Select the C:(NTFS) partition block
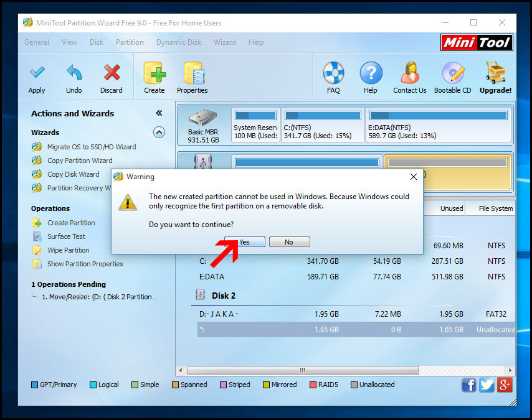This screenshot has width=532, height=420. click(323, 126)
